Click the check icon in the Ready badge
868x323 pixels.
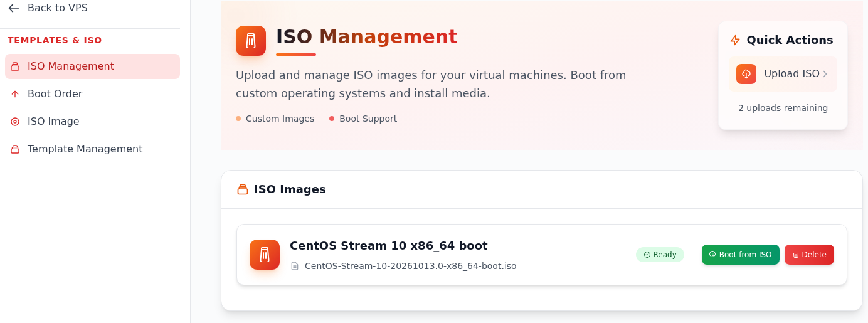[x=647, y=255]
